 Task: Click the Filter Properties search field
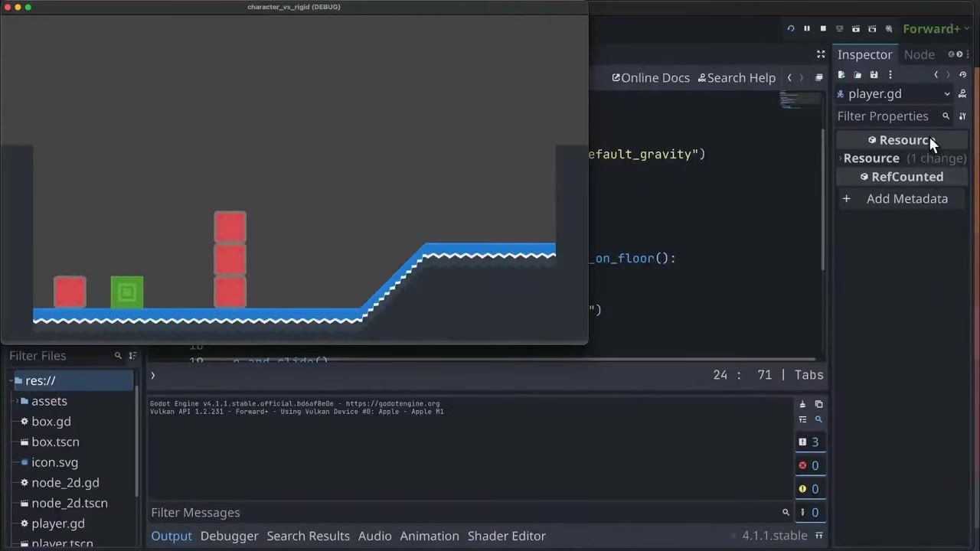[893, 116]
